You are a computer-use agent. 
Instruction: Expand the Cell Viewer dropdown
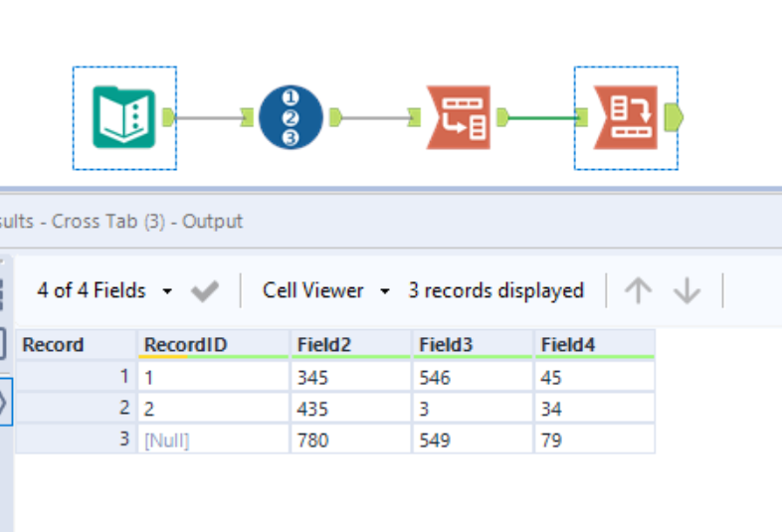pos(326,291)
